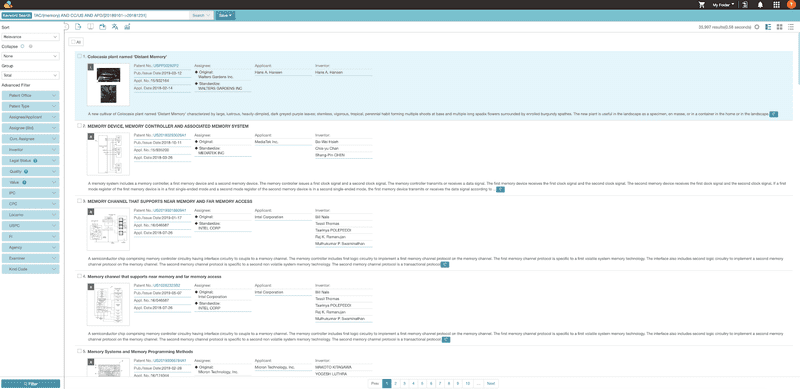Screen dimensions: 800x389
Task: Open the shopping cart icon
Action: click(x=702, y=5)
